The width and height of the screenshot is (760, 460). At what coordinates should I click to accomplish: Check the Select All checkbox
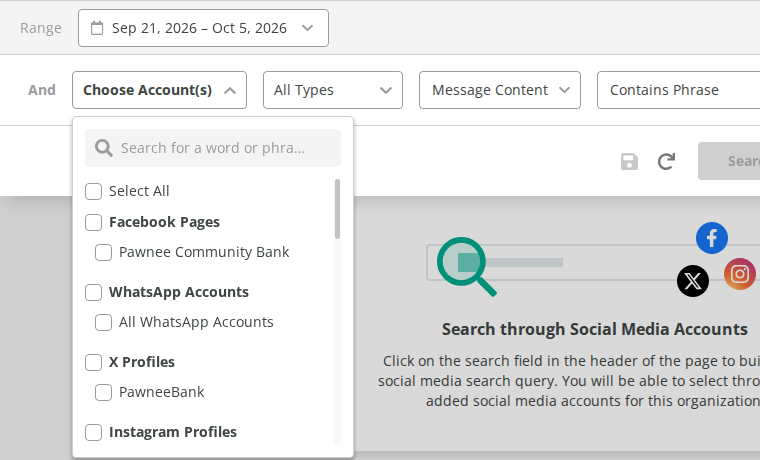(x=94, y=191)
